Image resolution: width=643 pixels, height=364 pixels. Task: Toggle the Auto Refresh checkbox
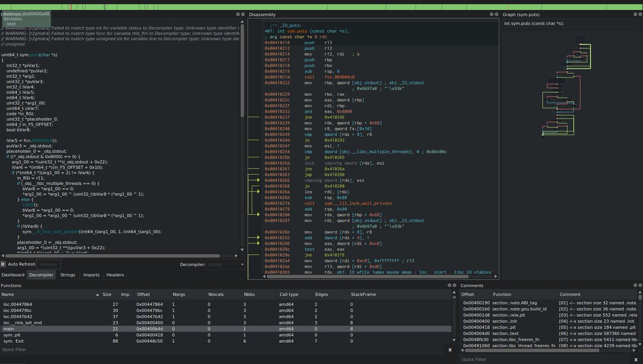point(3,264)
